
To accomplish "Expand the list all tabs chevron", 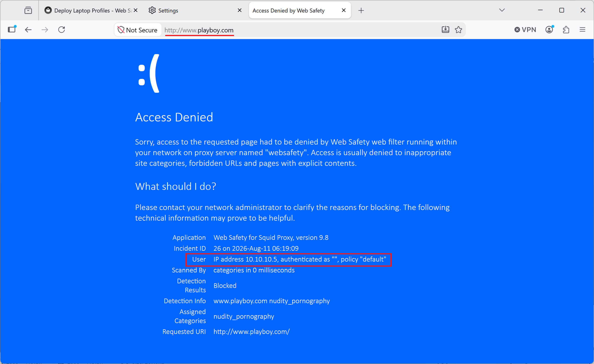I will point(502,10).
